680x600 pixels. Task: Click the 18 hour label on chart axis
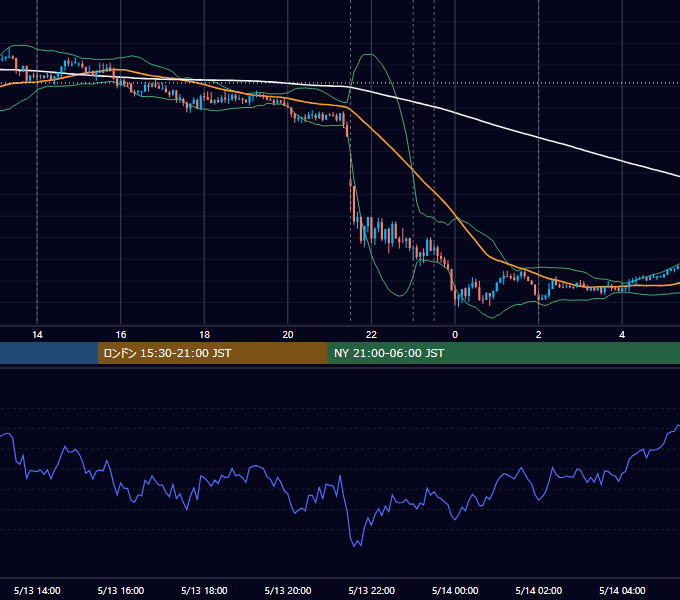point(204,335)
